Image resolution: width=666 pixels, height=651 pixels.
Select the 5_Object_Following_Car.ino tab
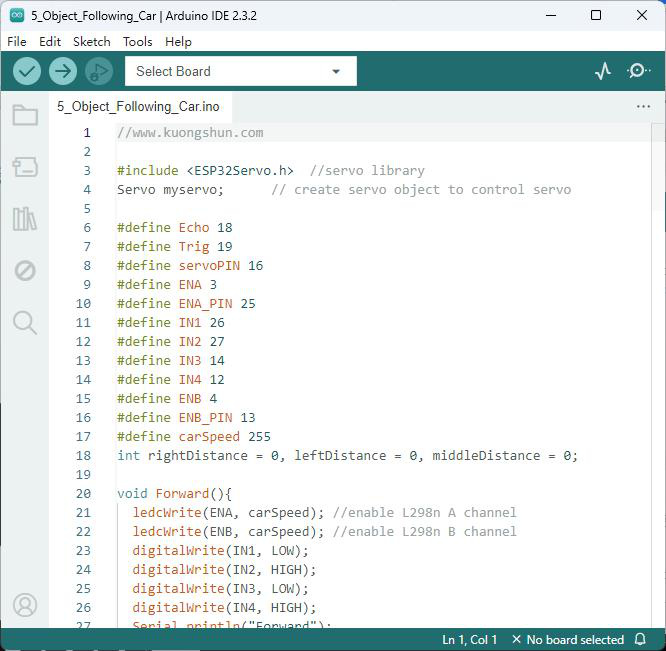point(138,106)
